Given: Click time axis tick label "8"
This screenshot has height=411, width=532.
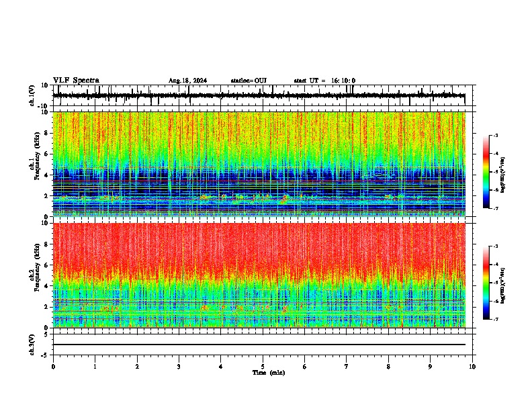Looking at the screenshot, I should click(388, 367).
